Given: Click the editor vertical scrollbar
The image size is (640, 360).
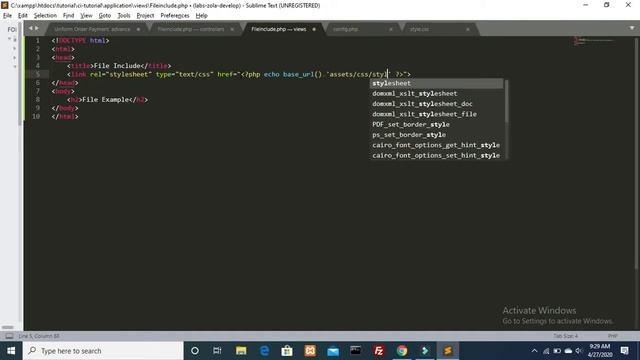Looking at the screenshot, I should (x=636, y=153).
